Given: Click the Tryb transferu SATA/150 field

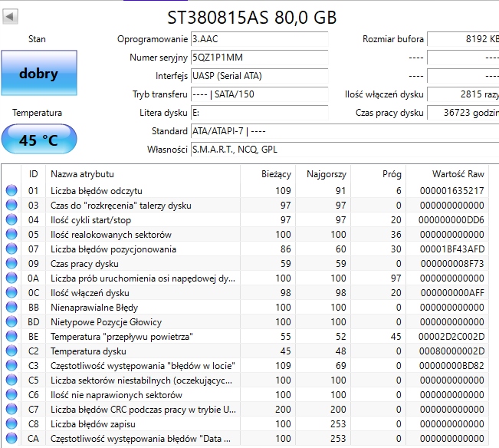Looking at the screenshot, I should tap(259, 94).
